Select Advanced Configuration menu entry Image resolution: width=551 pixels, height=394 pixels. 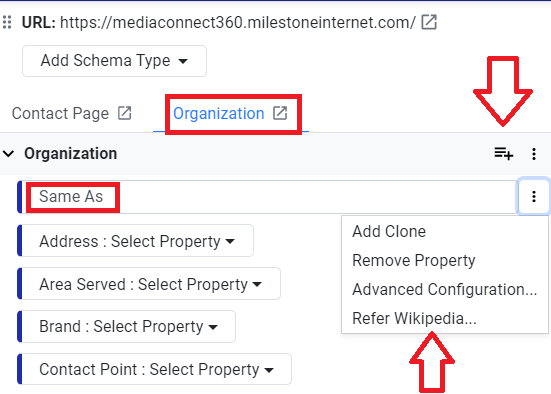pyautogui.click(x=445, y=289)
